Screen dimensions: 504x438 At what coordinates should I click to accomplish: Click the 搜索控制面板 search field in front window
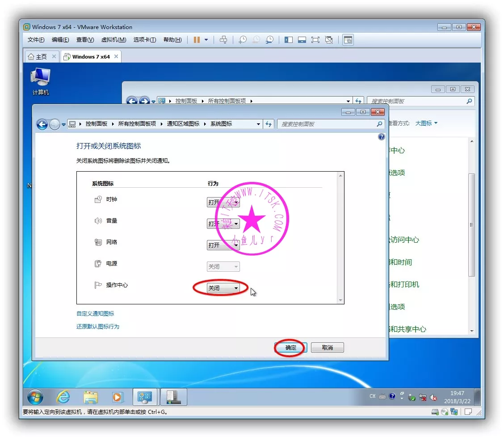click(x=326, y=124)
